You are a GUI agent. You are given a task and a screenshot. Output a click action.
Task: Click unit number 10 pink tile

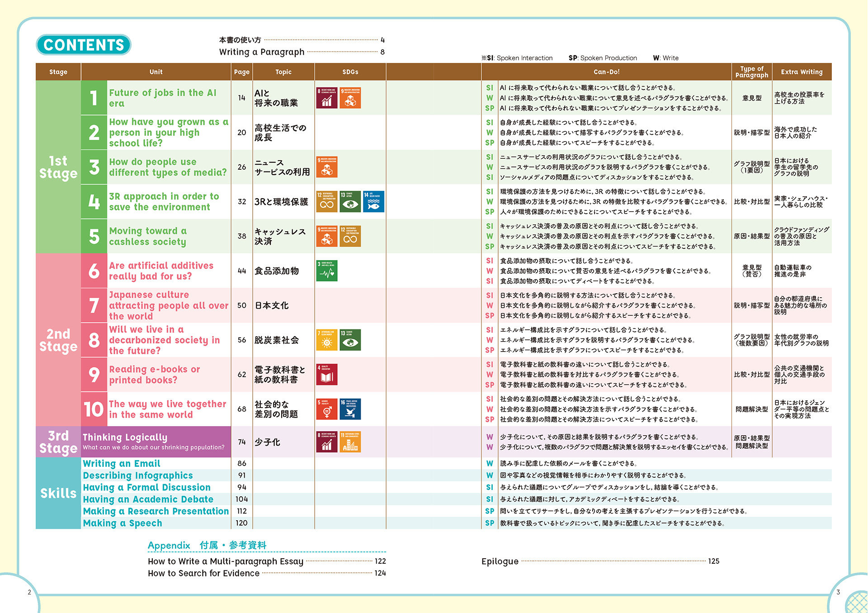[x=94, y=409]
